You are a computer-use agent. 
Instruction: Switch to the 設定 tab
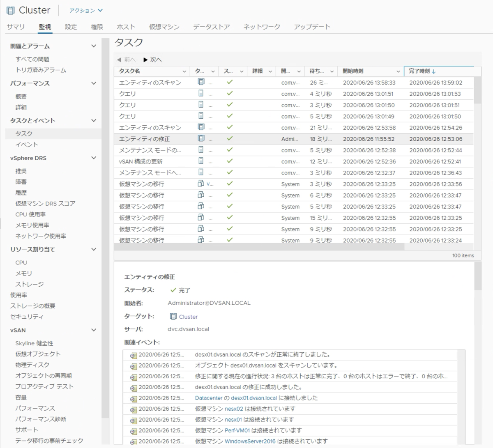pyautogui.click(x=71, y=27)
